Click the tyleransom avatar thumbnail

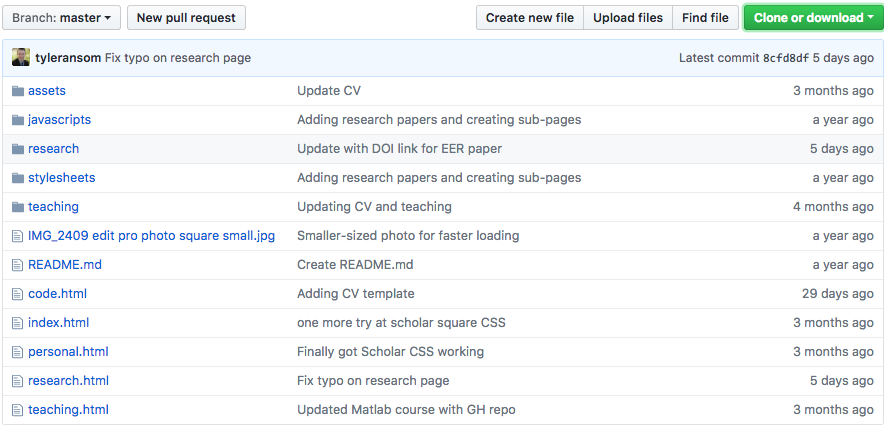click(21, 57)
